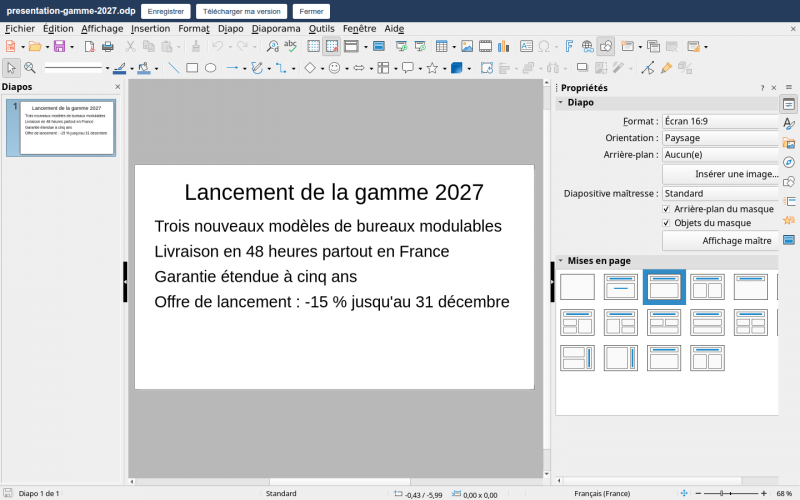Click the fill color bucket swatch

point(144,68)
